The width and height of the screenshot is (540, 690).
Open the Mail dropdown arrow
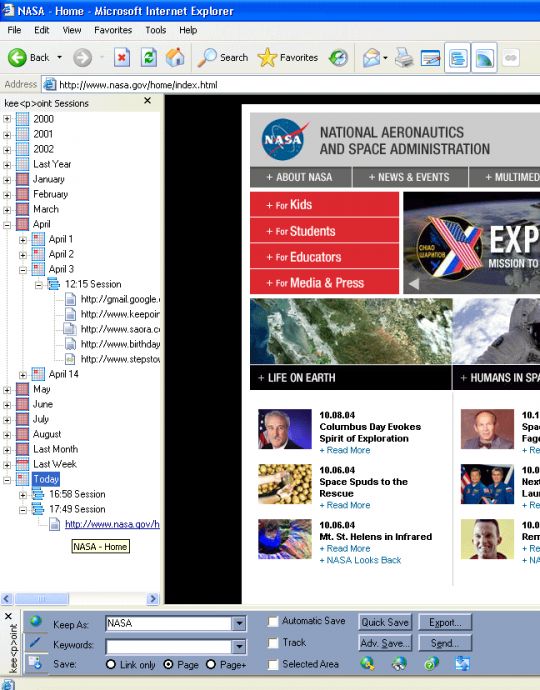(x=386, y=58)
